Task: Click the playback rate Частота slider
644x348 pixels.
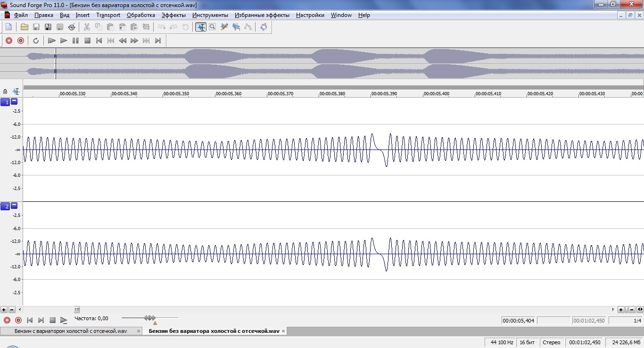Action: (149, 318)
